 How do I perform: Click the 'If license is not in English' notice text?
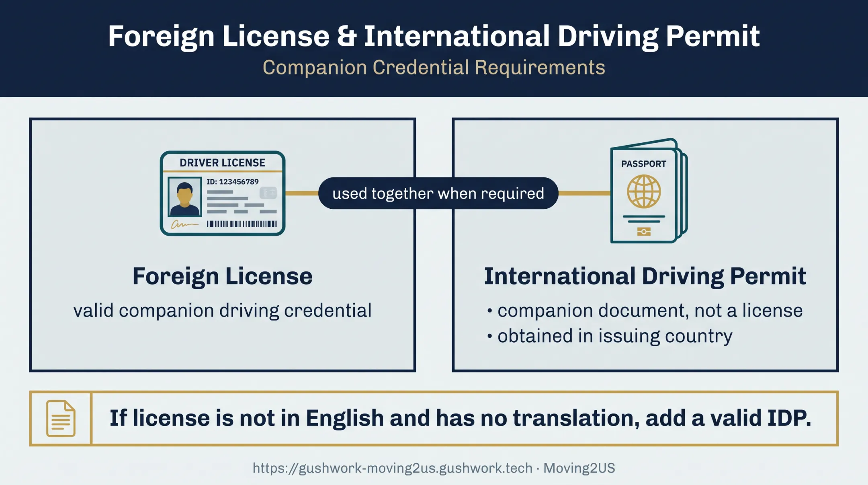point(461,418)
